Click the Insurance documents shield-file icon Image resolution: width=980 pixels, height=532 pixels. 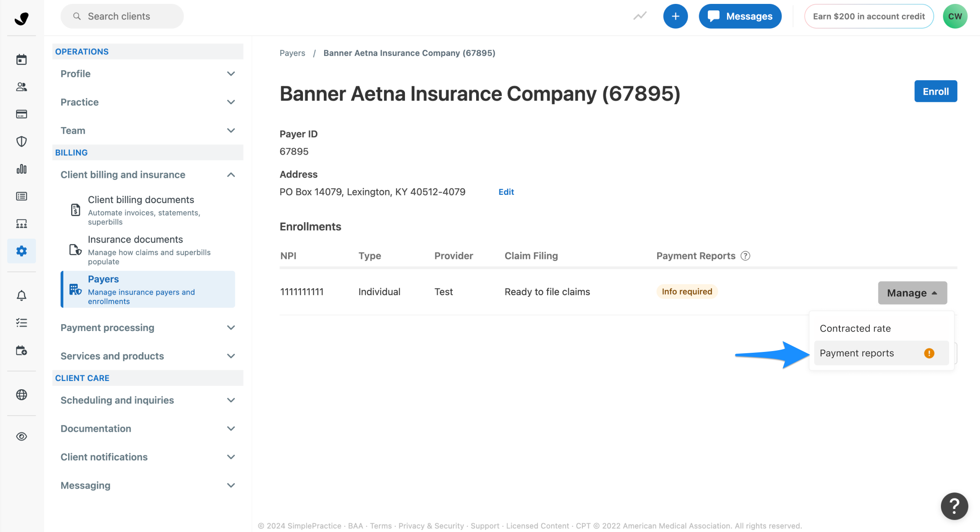coord(76,250)
